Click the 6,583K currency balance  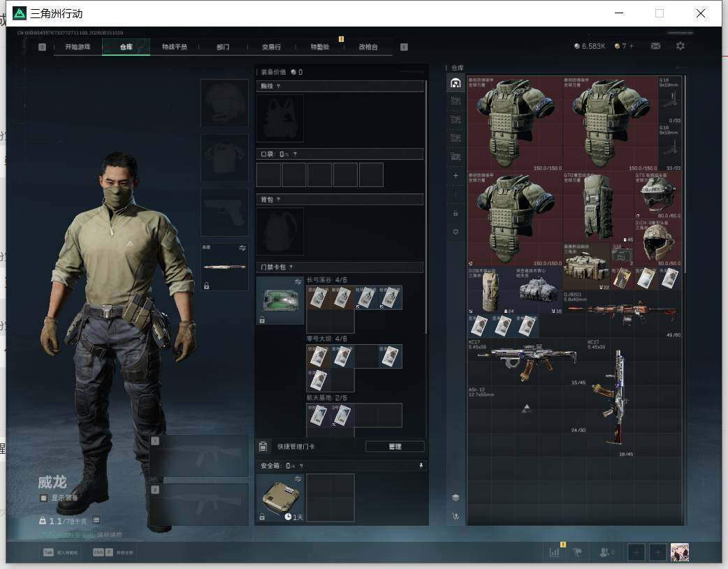tap(590, 46)
